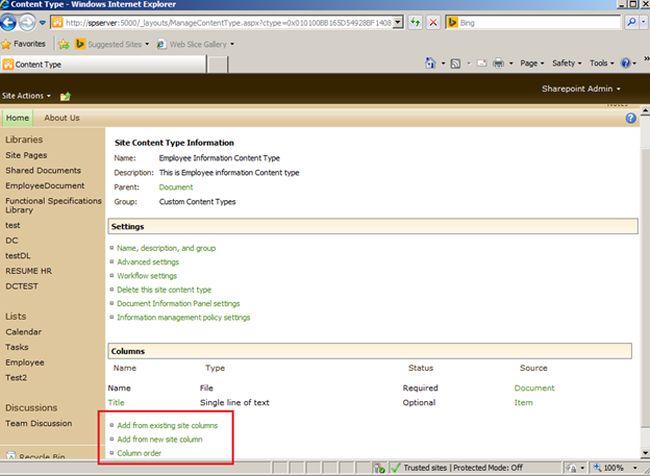Viewport: 650px width, 476px height.
Task: Open the DCTEST library
Action: click(22, 286)
